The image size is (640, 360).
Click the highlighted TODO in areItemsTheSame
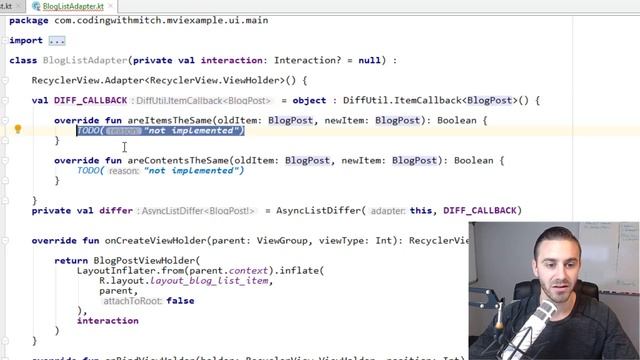point(161,131)
